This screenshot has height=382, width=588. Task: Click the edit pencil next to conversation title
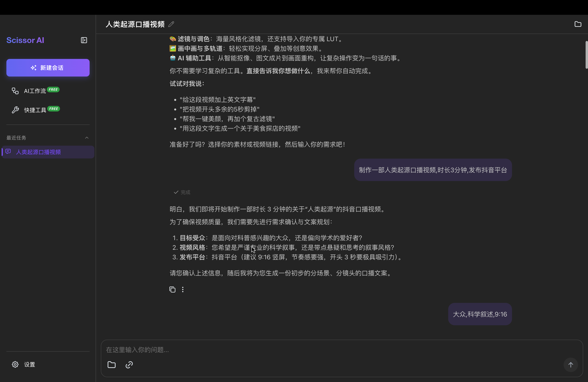171,24
